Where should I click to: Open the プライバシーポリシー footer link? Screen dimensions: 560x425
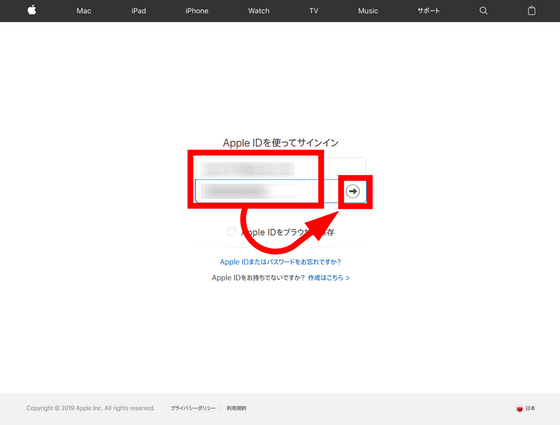pyautogui.click(x=193, y=408)
